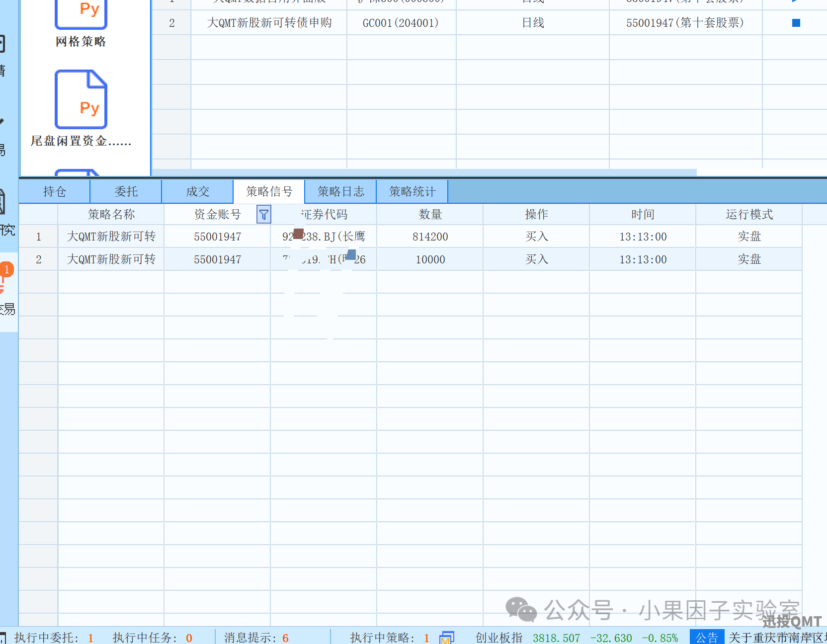Screen dimensions: 827x644
Task: Click the 执行中委托 status entry
Action: pos(54,638)
